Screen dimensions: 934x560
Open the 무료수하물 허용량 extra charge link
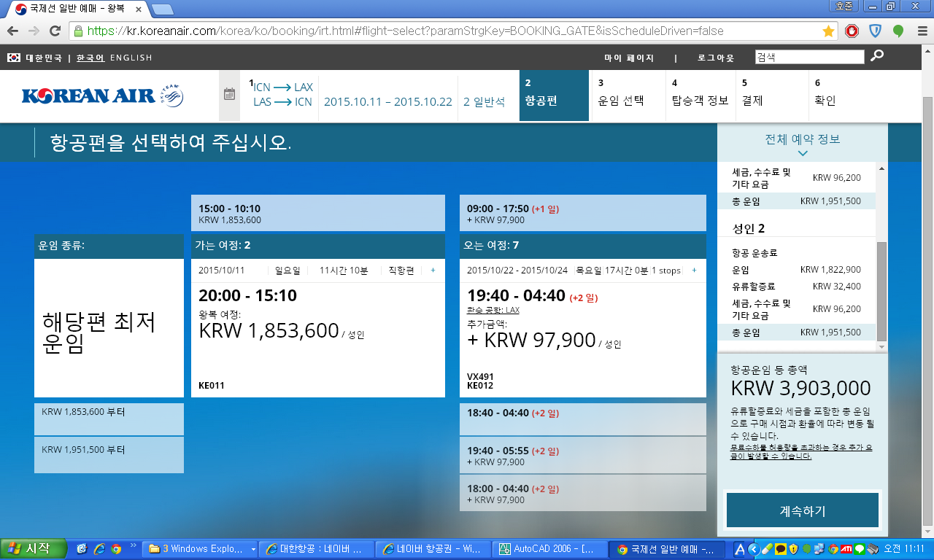(802, 451)
